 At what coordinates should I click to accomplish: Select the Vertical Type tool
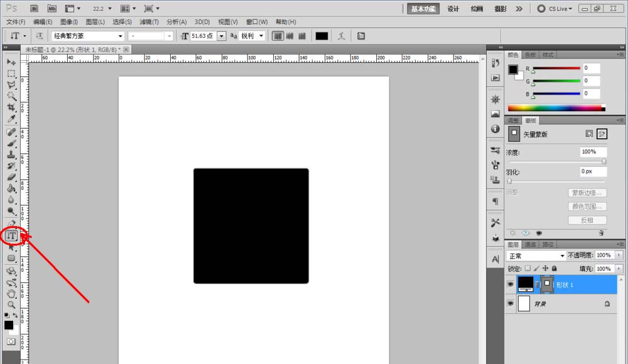pos(11,236)
